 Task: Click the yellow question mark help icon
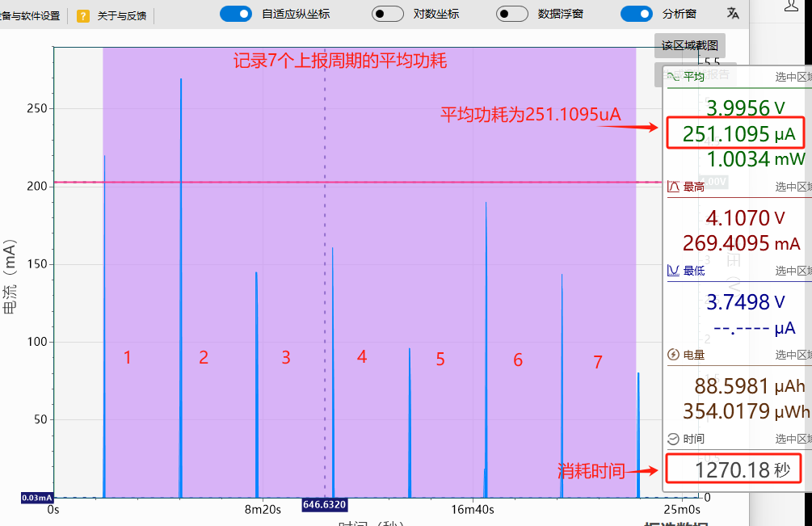[x=83, y=16]
